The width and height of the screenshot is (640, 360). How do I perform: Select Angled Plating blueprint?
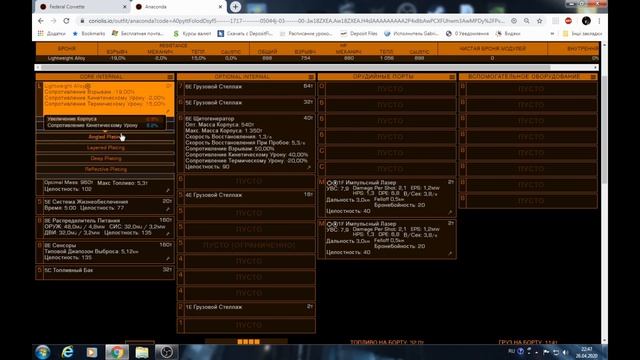coord(105,137)
